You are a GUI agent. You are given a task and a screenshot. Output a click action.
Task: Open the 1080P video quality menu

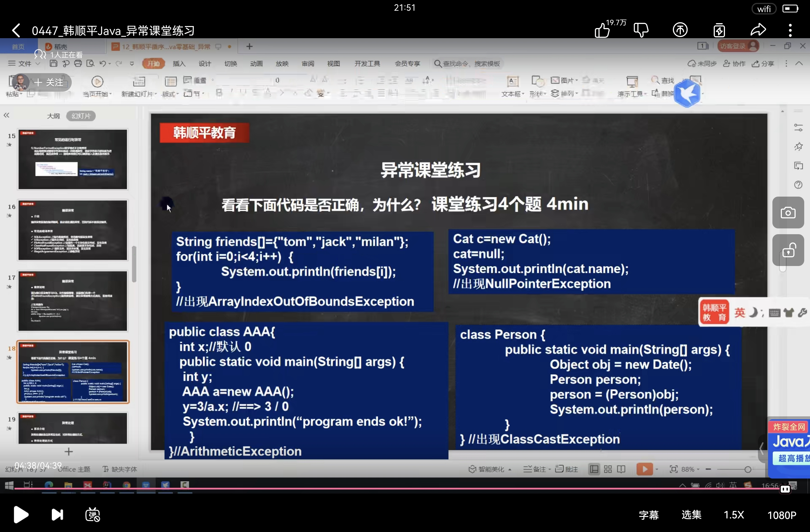[x=782, y=515]
